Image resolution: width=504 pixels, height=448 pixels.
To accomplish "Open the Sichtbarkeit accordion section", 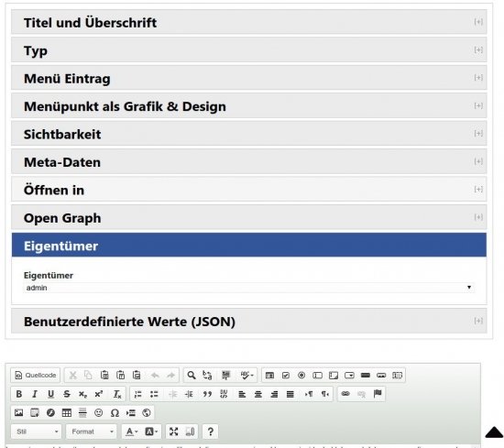I will (248, 134).
